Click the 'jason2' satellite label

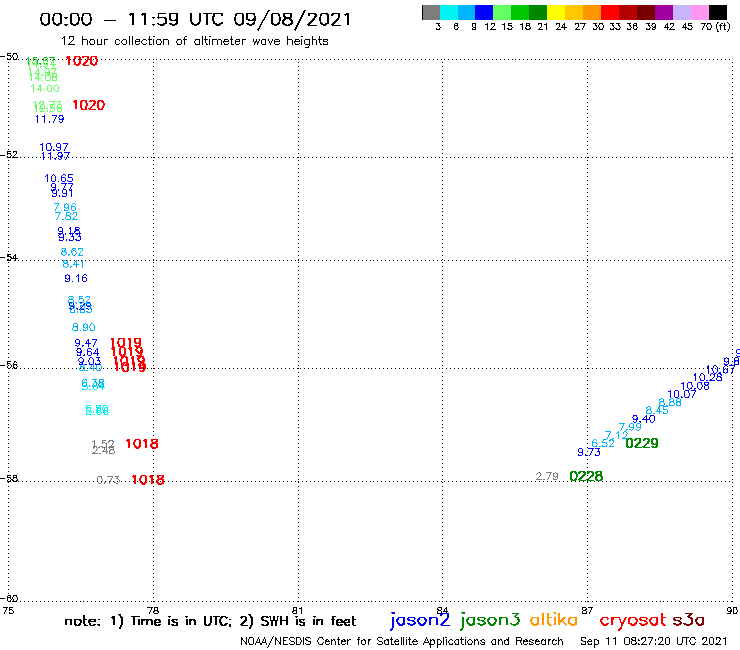click(420, 621)
